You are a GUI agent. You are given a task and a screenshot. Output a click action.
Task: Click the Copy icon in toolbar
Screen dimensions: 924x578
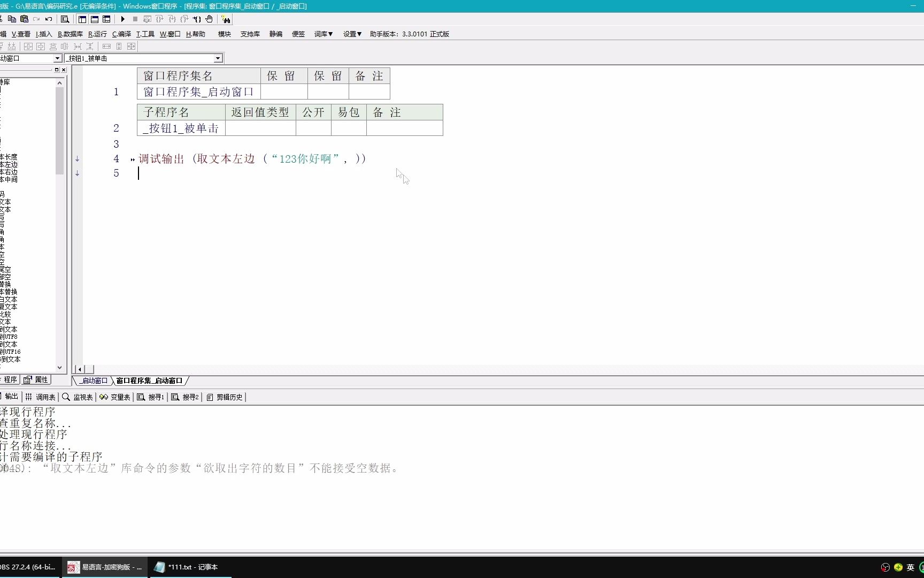tap(12, 19)
